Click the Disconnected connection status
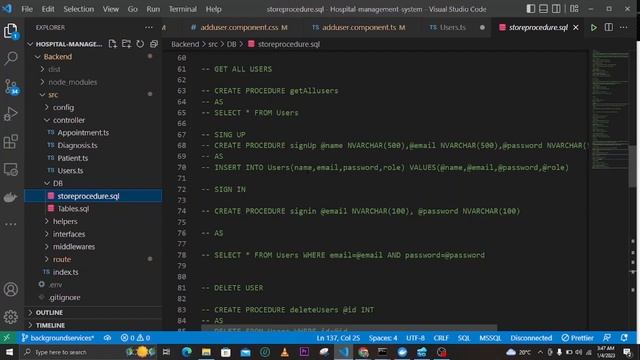Screen dimensions: 640x360 click(531, 338)
